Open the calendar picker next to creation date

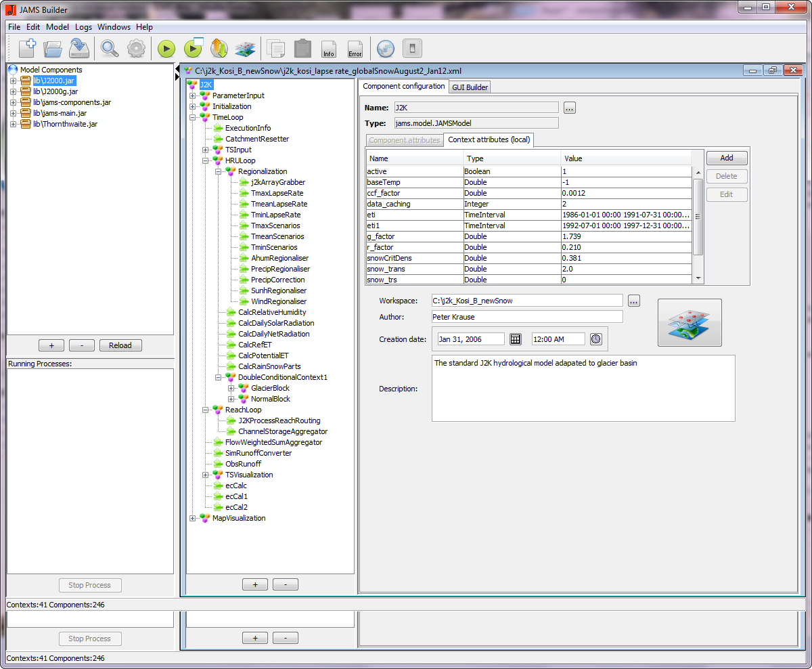pos(516,339)
